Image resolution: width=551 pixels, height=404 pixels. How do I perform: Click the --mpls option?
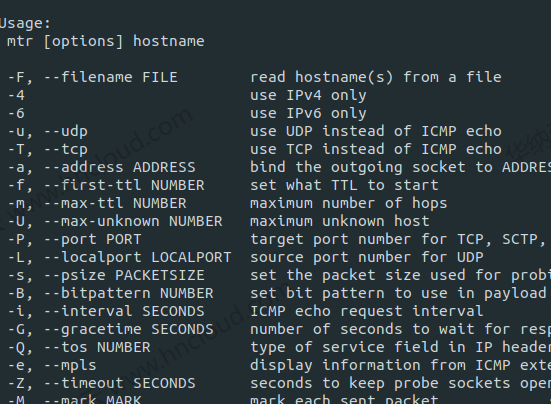point(70,366)
